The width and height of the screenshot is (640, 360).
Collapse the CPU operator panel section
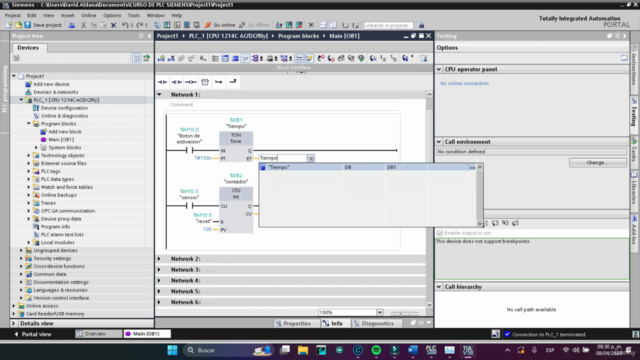439,69
